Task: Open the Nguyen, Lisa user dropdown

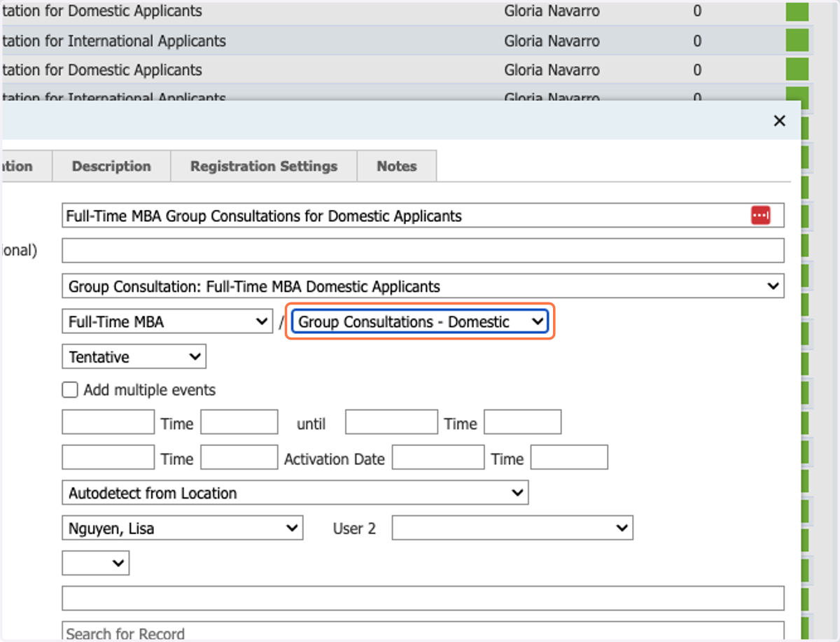Action: [182, 529]
